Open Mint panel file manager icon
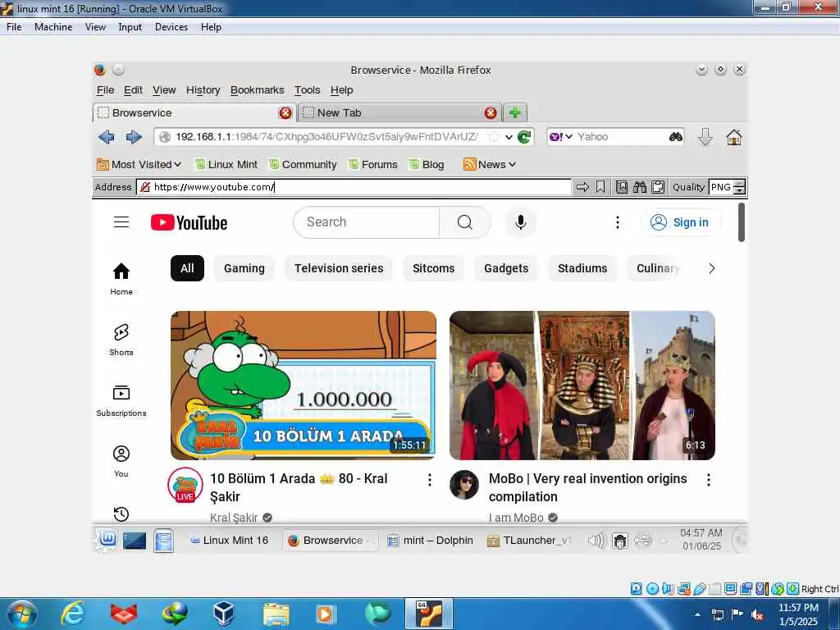This screenshot has height=630, width=840. click(163, 540)
